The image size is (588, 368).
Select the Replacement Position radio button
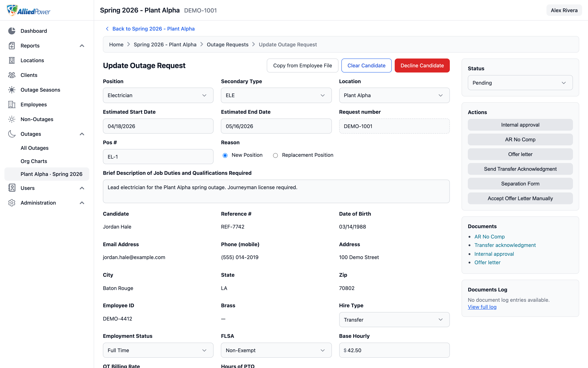point(275,155)
